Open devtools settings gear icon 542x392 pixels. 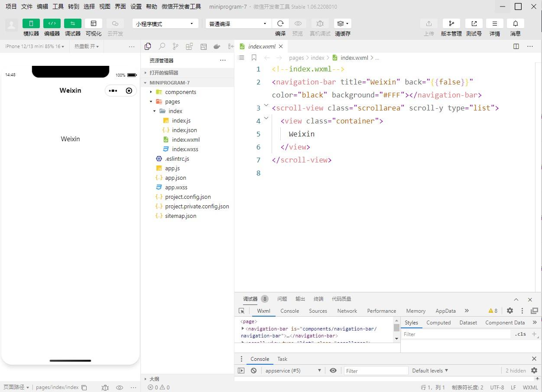[x=510, y=311]
